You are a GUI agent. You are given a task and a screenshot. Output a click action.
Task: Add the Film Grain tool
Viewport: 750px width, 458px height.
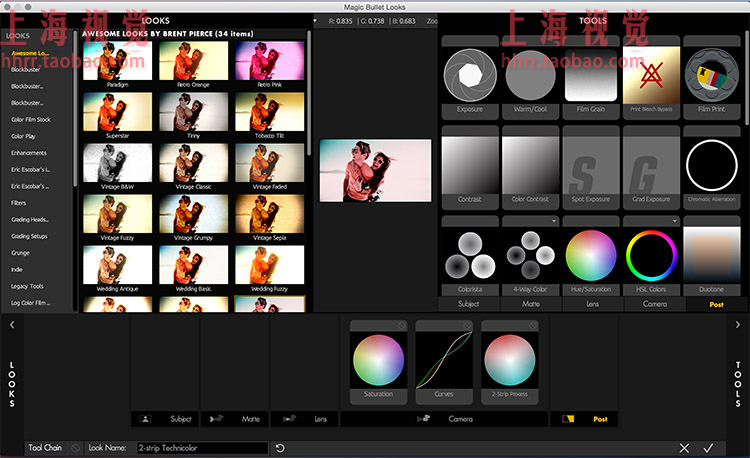[x=591, y=75]
